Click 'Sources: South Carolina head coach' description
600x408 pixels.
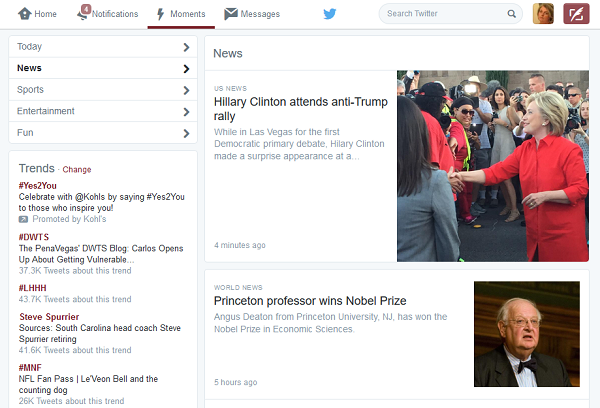pyautogui.click(x=100, y=333)
